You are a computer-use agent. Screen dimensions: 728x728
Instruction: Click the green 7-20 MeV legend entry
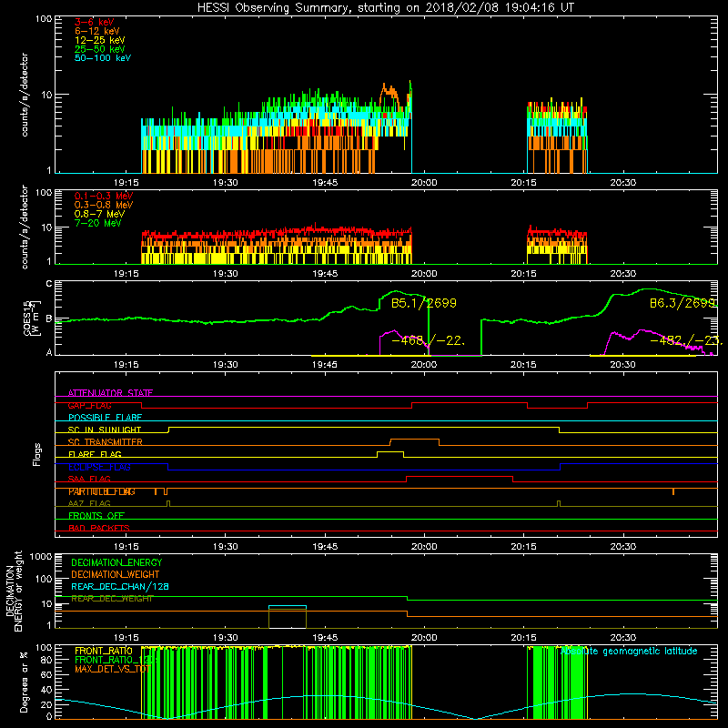98,223
